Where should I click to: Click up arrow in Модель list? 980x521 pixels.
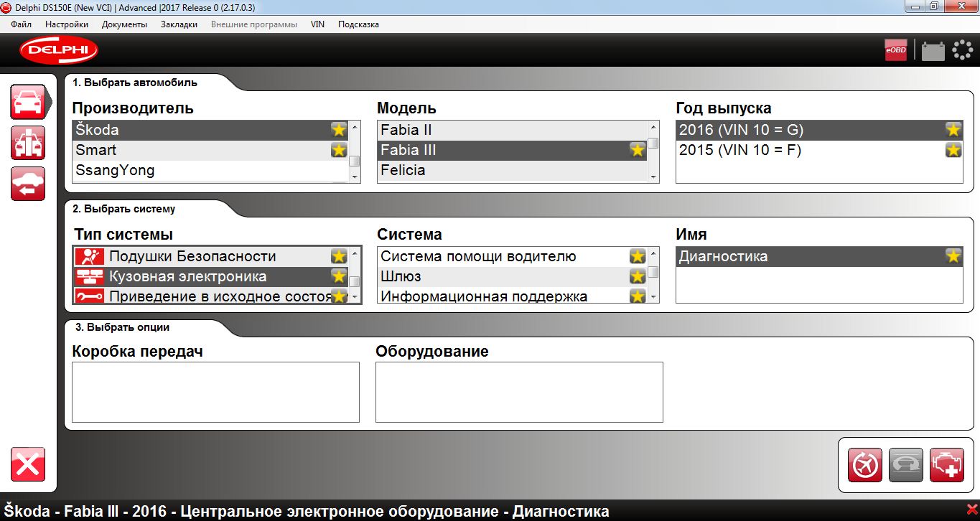tap(653, 127)
